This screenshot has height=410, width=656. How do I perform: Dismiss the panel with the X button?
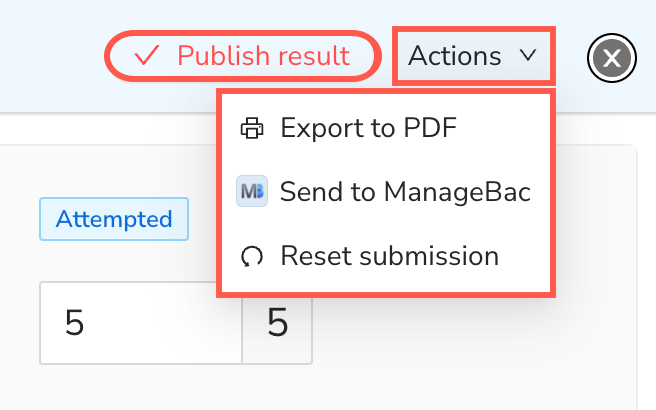(612, 58)
